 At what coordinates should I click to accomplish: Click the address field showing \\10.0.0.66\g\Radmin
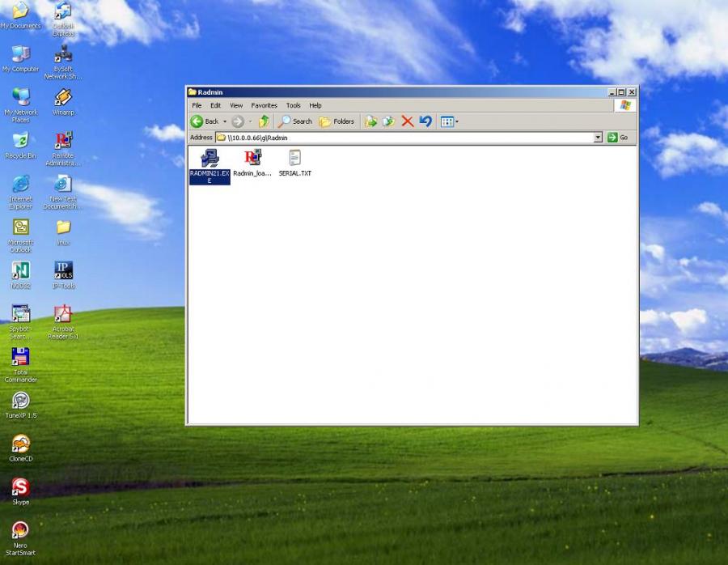[404, 138]
